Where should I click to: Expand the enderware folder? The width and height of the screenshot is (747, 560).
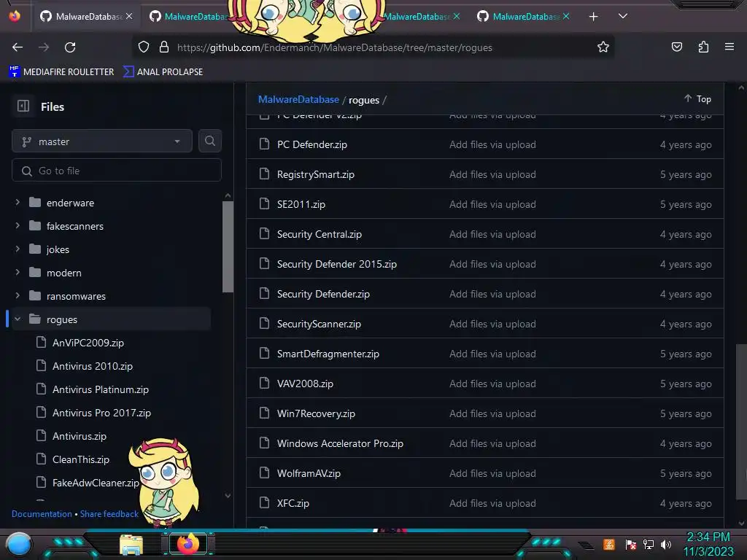coord(18,203)
